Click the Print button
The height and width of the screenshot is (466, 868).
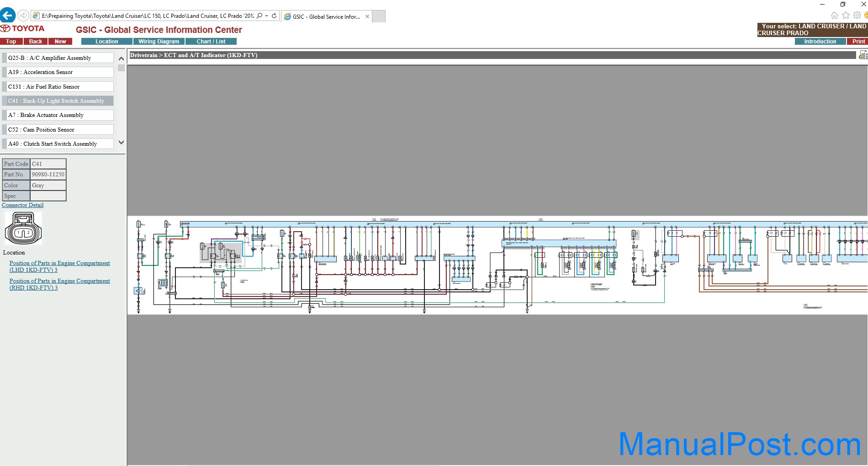[x=858, y=42]
